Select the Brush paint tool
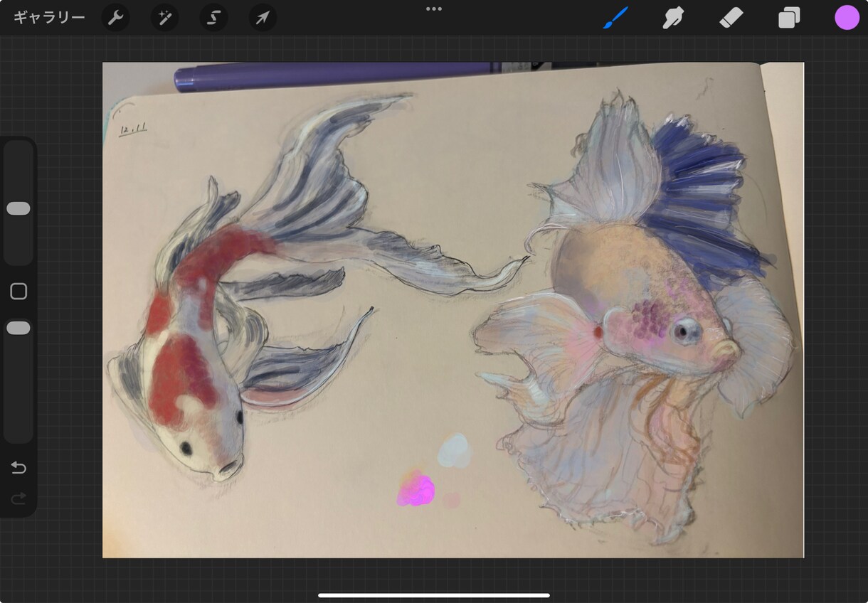Viewport: 868px width, 603px height. [x=616, y=18]
